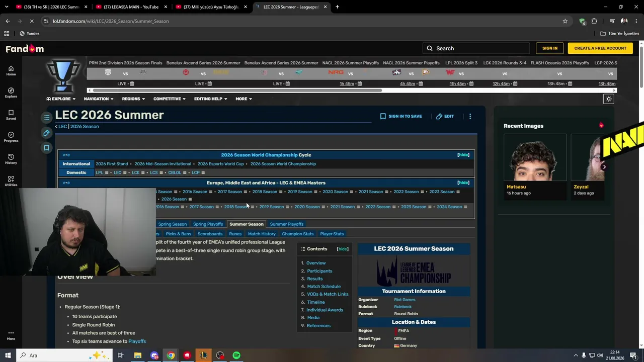
Task: Hide the Contents box
Action: click(343, 249)
